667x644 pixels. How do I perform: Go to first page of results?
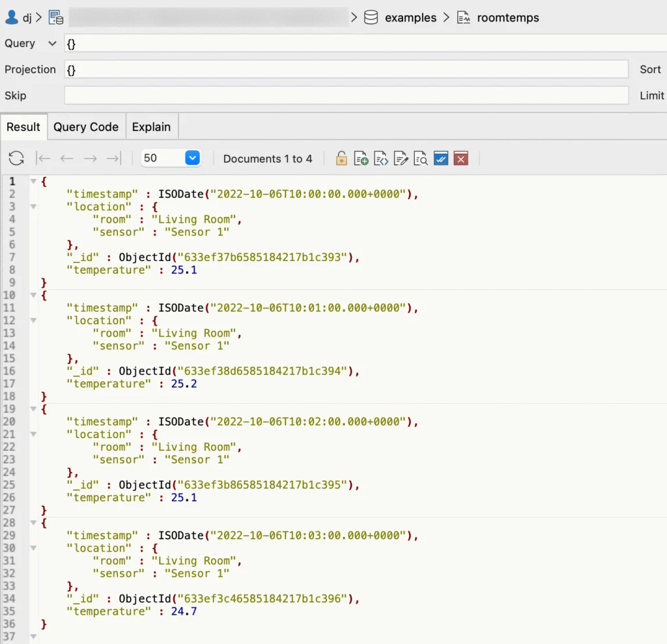44,159
